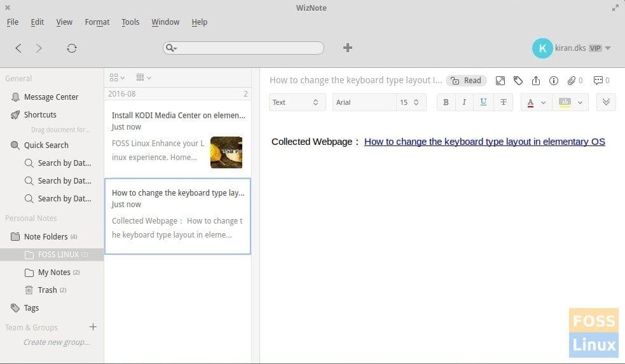Change the font size 15 stepper

[411, 102]
